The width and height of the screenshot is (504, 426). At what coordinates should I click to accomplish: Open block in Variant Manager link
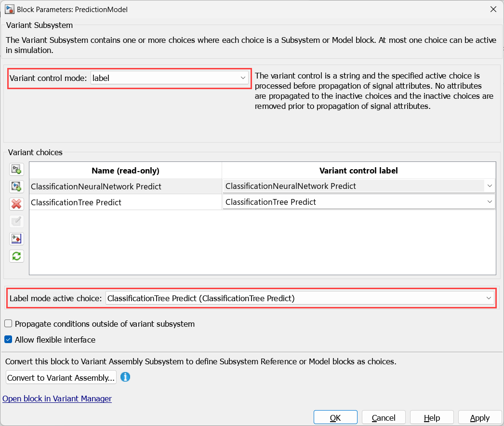57,399
